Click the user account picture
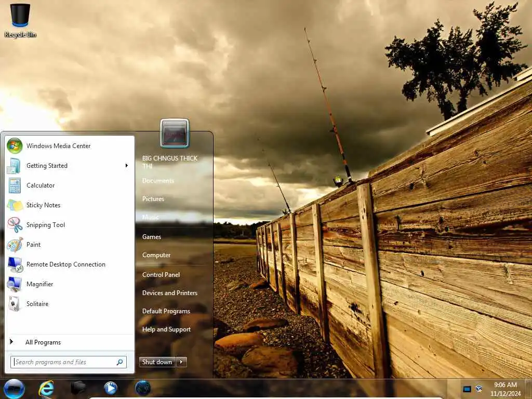The height and width of the screenshot is (399, 532). [x=175, y=134]
